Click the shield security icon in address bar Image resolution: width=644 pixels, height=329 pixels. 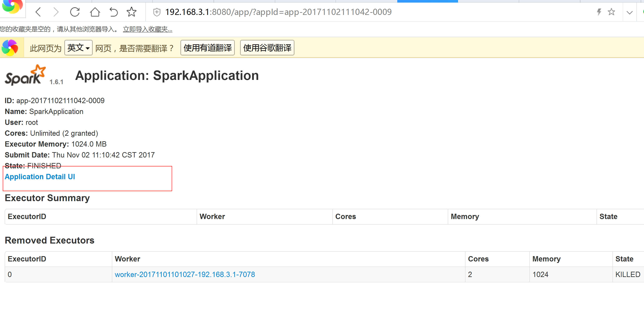[x=157, y=12]
